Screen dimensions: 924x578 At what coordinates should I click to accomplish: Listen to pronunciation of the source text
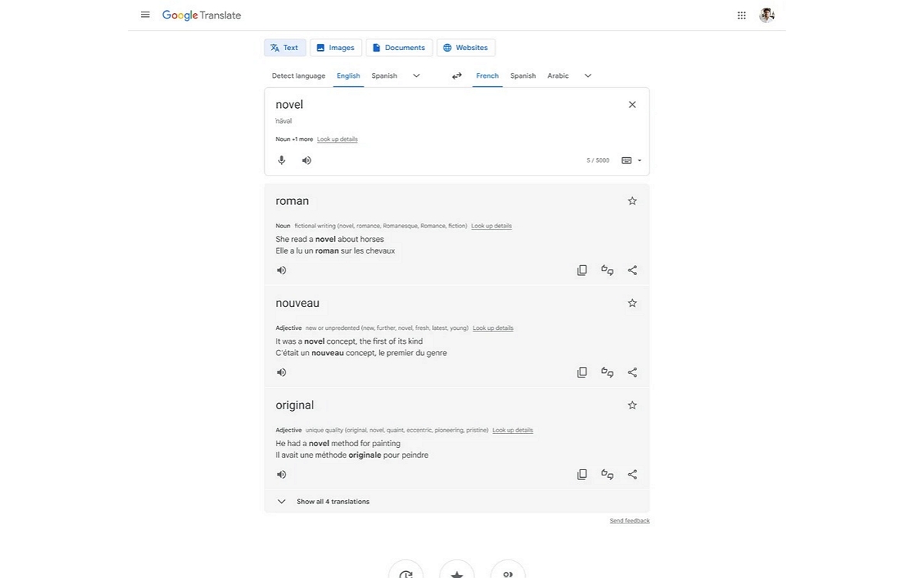(306, 160)
